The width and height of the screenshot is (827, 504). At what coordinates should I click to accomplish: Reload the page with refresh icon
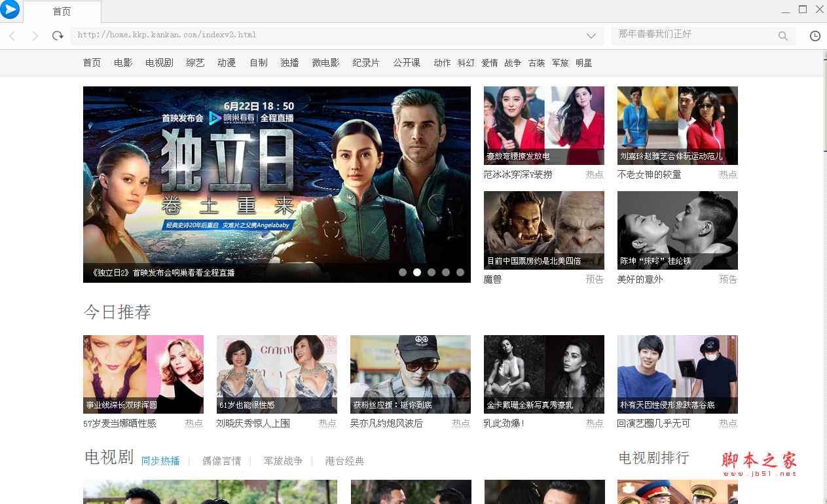(58, 36)
